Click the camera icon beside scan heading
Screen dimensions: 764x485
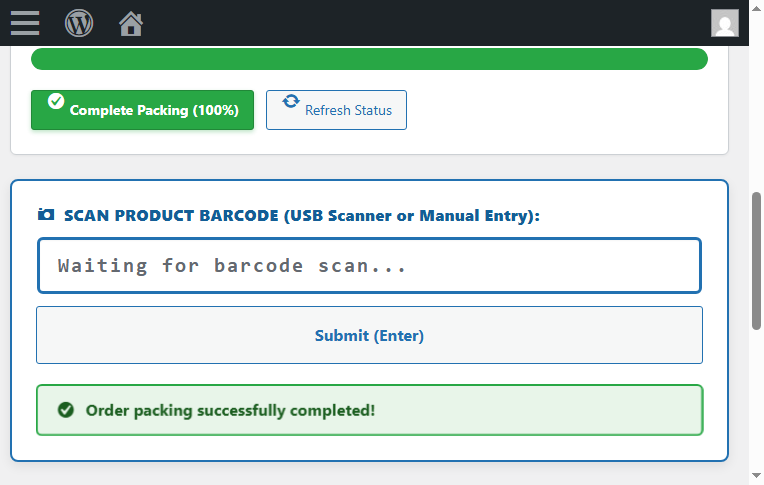click(46, 214)
